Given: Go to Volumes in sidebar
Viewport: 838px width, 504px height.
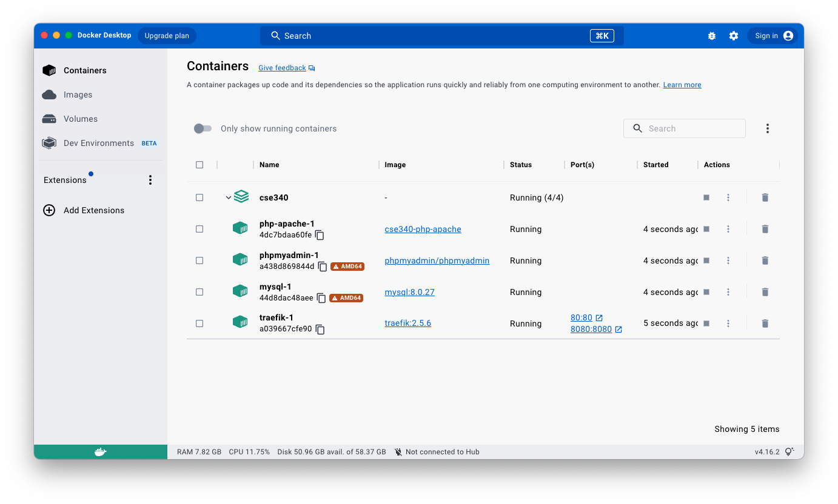Looking at the screenshot, I should pyautogui.click(x=101, y=119).
